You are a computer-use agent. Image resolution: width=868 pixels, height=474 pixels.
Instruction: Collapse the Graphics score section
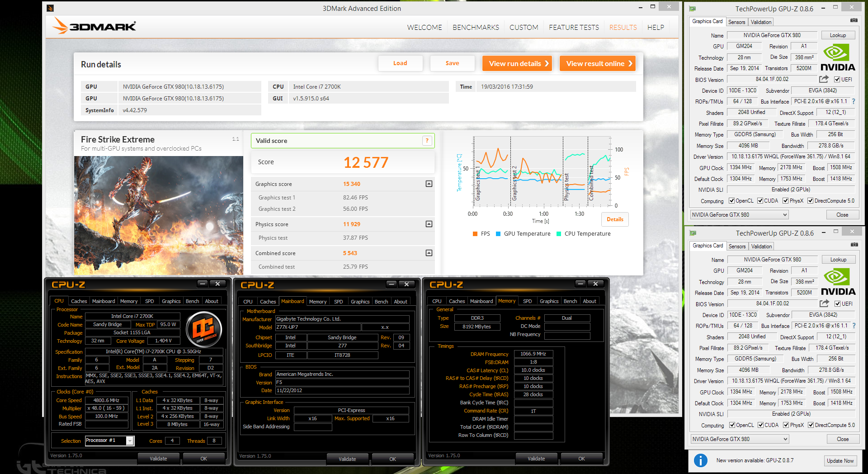pyautogui.click(x=429, y=184)
